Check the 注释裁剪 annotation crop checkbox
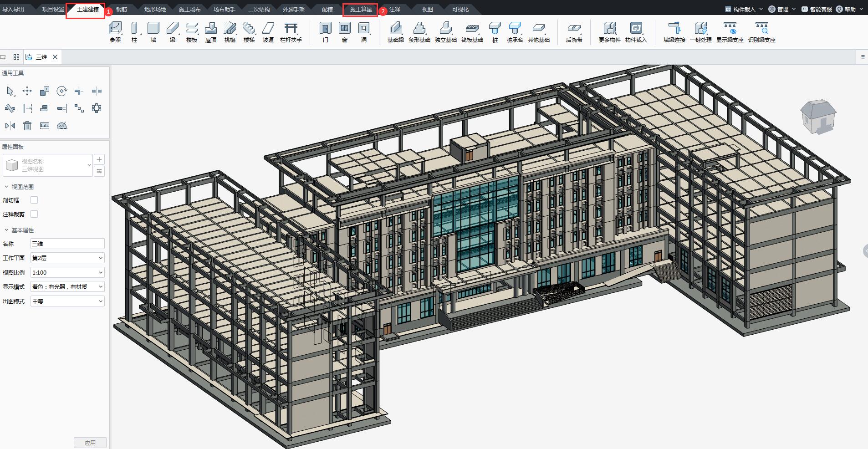Image resolution: width=868 pixels, height=449 pixels. tap(34, 214)
